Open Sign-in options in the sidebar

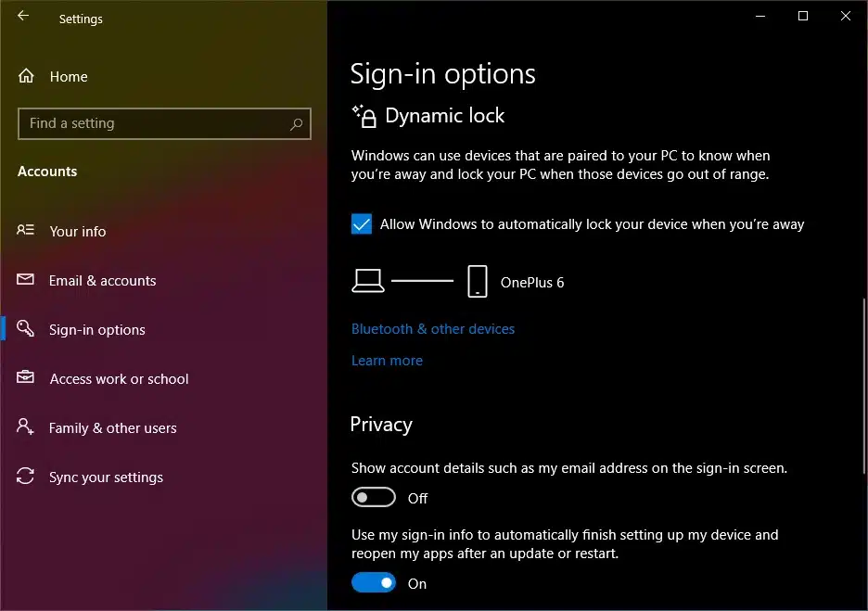97,329
